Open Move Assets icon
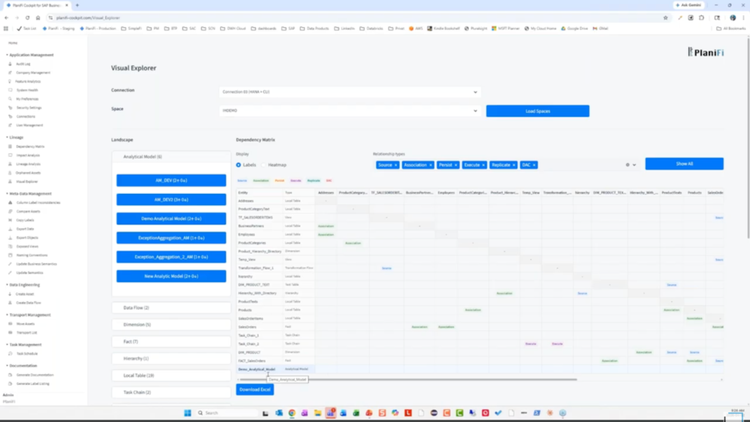 tap(10, 324)
